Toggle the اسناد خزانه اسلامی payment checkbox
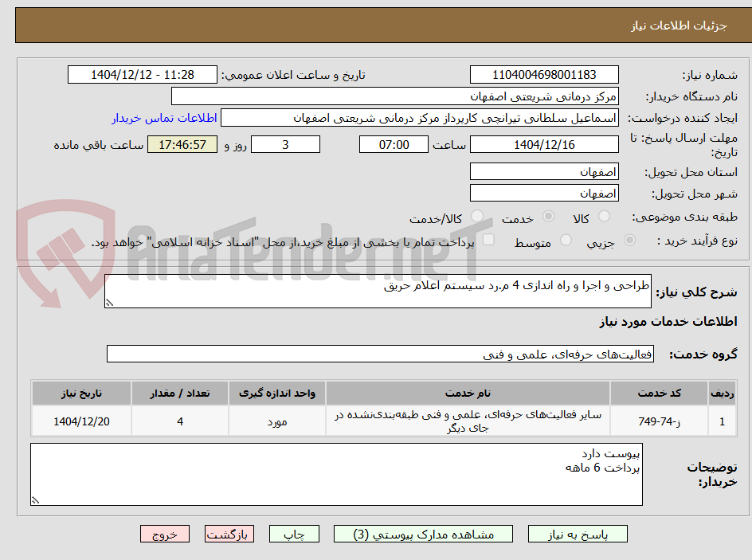This screenshot has height=560, width=752. [488, 240]
